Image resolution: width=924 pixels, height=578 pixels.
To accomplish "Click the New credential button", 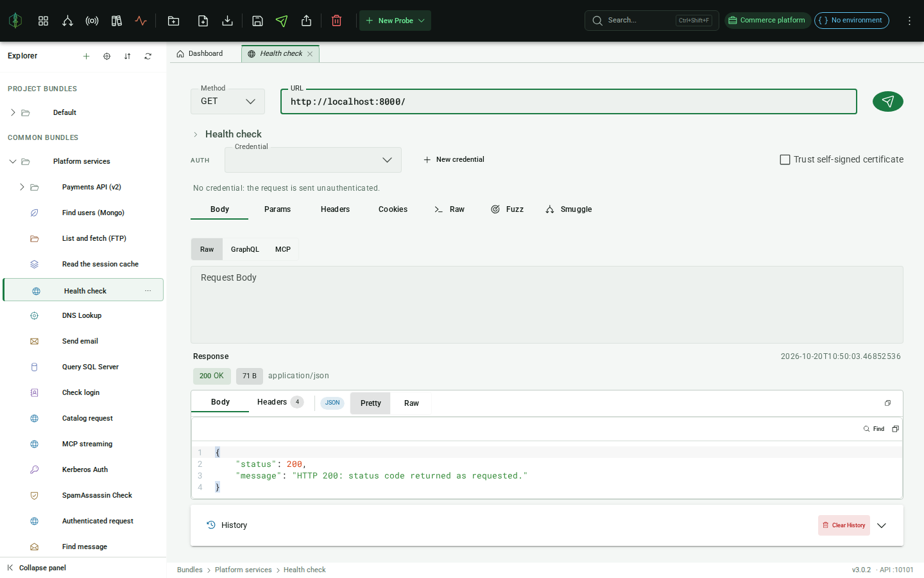I will click(454, 160).
